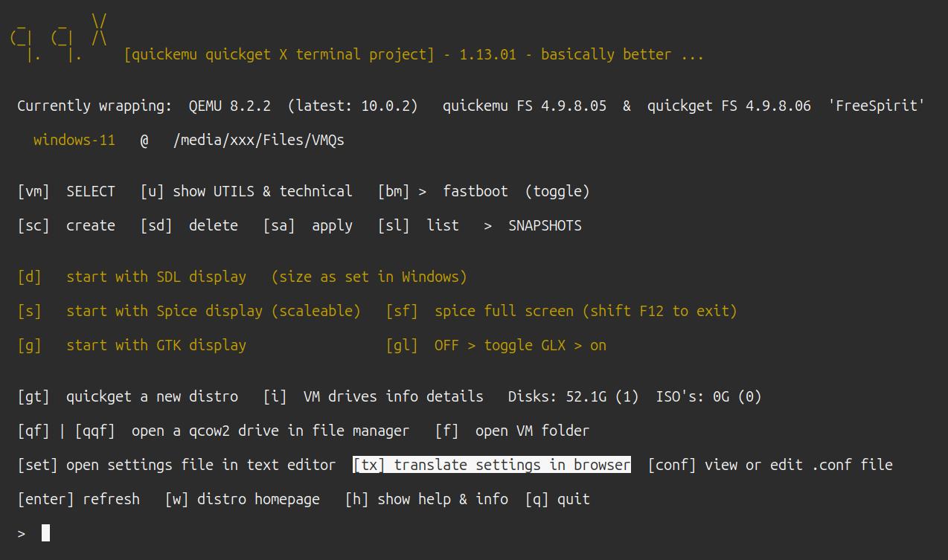The image size is (948, 560).
Task: Click the command prompt input cursor
Action: coord(46,533)
